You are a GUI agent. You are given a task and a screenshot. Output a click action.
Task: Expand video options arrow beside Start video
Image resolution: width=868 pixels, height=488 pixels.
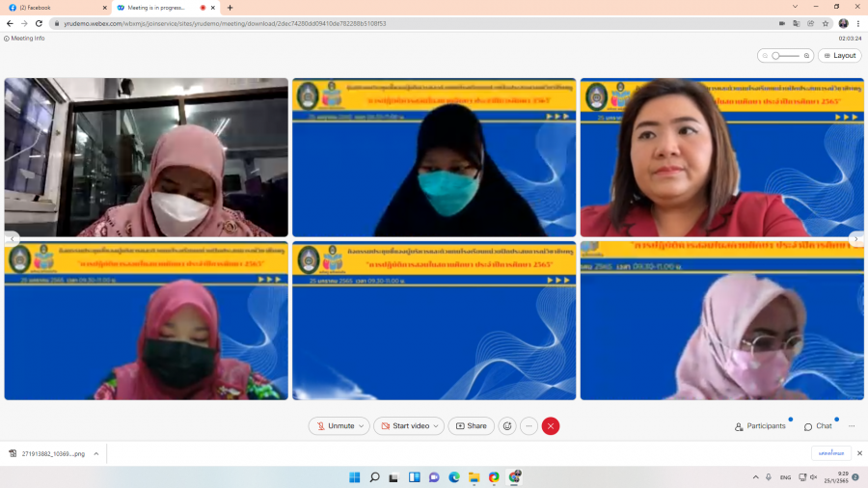[x=437, y=426]
